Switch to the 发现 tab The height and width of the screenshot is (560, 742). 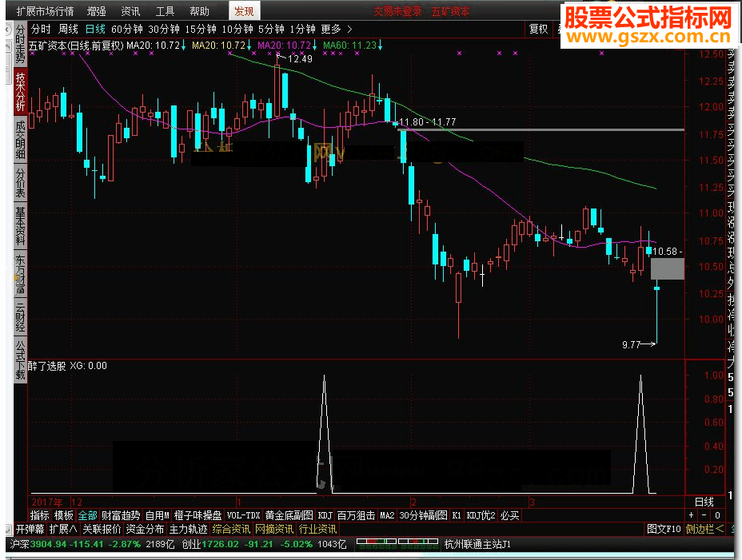click(x=244, y=11)
